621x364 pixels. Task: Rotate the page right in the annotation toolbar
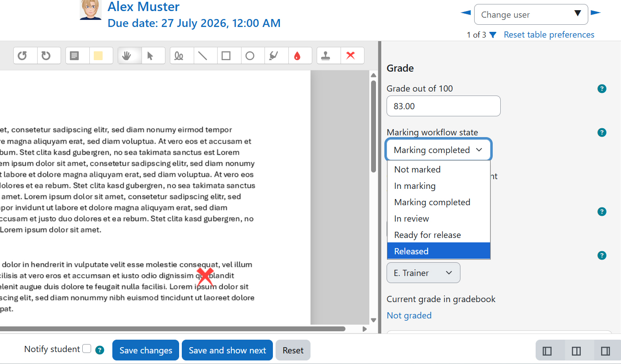49,56
